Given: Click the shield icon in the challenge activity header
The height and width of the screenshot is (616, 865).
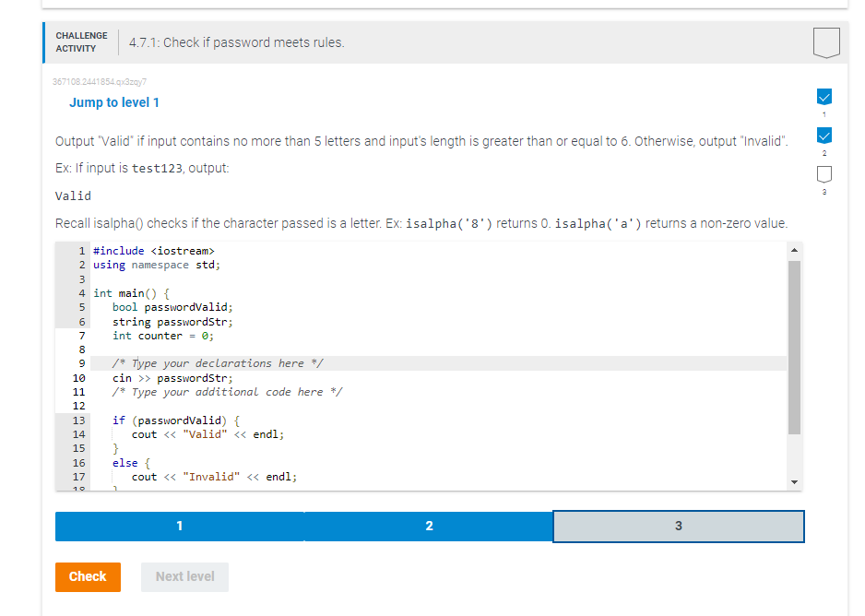Looking at the screenshot, I should tap(825, 42).
